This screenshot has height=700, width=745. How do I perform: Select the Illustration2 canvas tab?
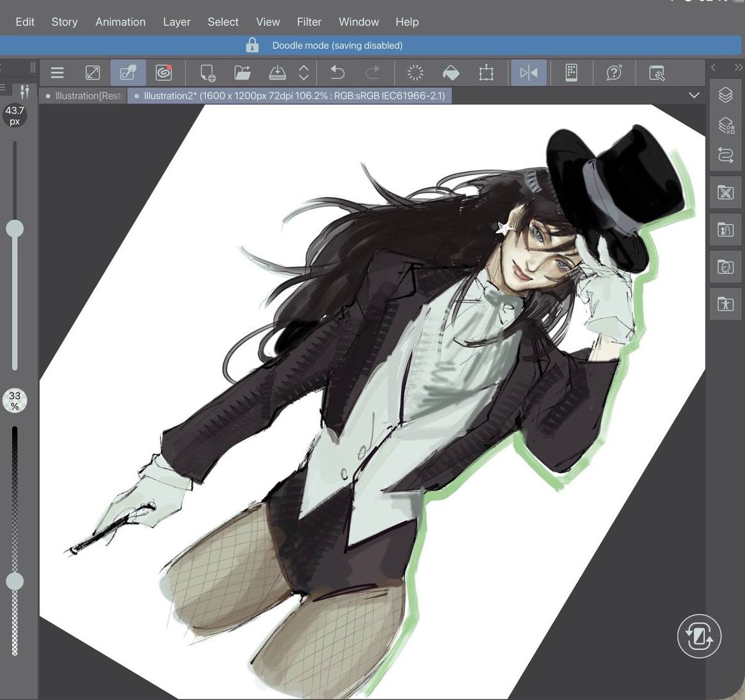pos(290,96)
